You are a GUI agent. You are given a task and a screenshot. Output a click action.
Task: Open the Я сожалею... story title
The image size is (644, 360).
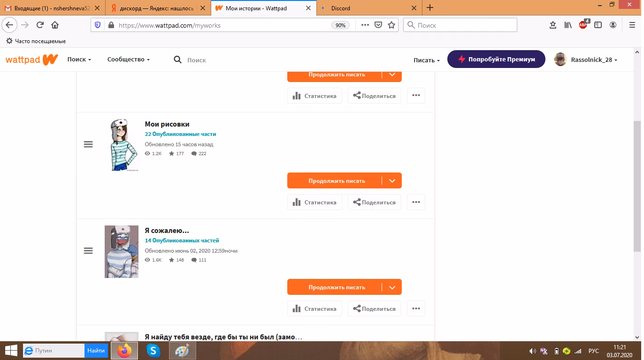167,231
